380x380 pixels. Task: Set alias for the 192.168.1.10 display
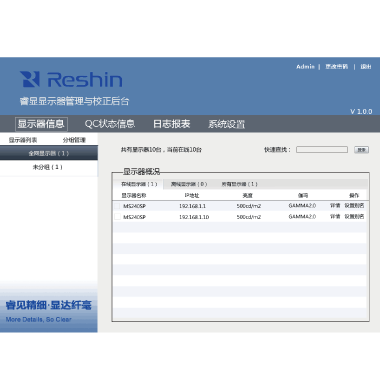[354, 216]
